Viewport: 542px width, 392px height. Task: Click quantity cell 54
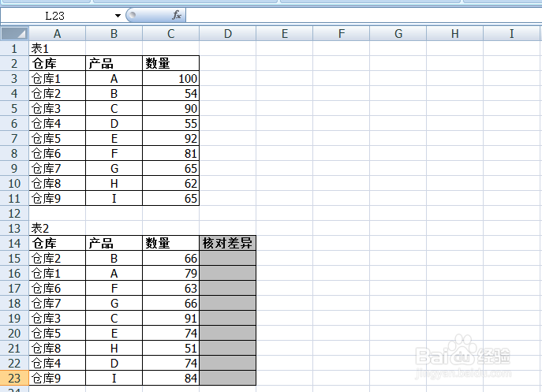click(x=170, y=93)
